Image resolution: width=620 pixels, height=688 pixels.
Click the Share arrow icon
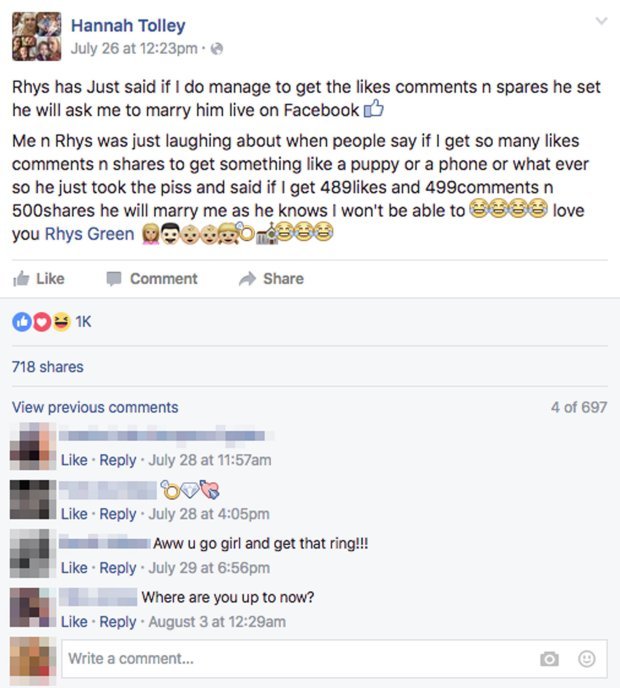coord(247,279)
